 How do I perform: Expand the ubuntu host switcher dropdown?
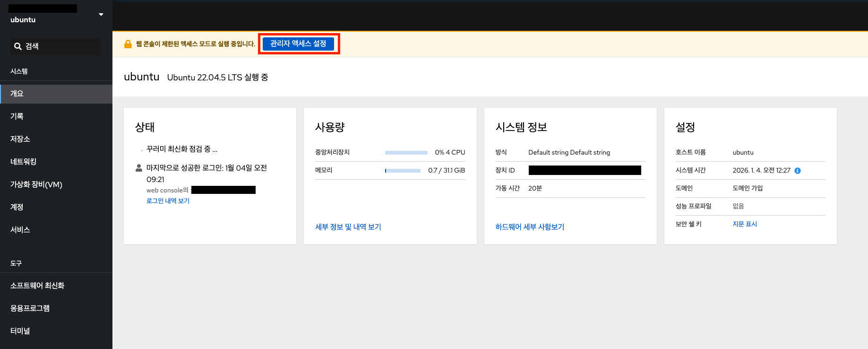[x=101, y=15]
